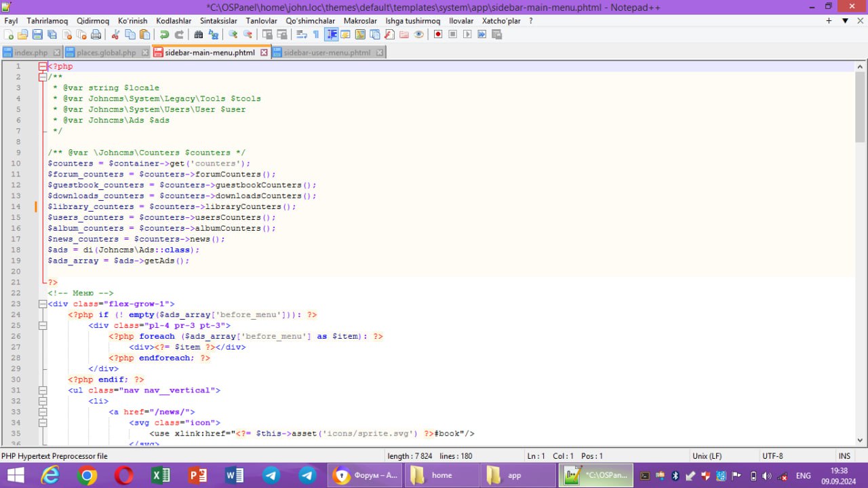Open Find with the binoculars icon

point(198,35)
